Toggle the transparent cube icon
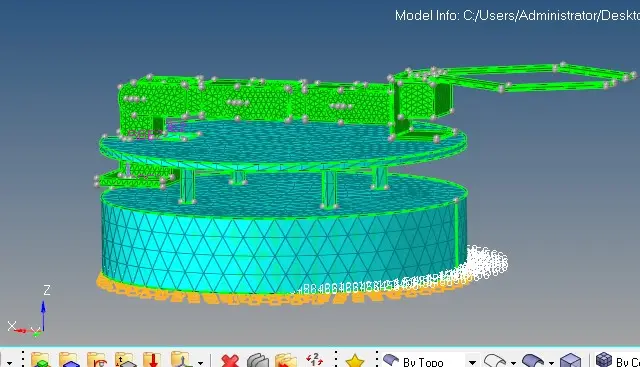Viewport: 640px width, 367px height. pyautogui.click(x=570, y=360)
